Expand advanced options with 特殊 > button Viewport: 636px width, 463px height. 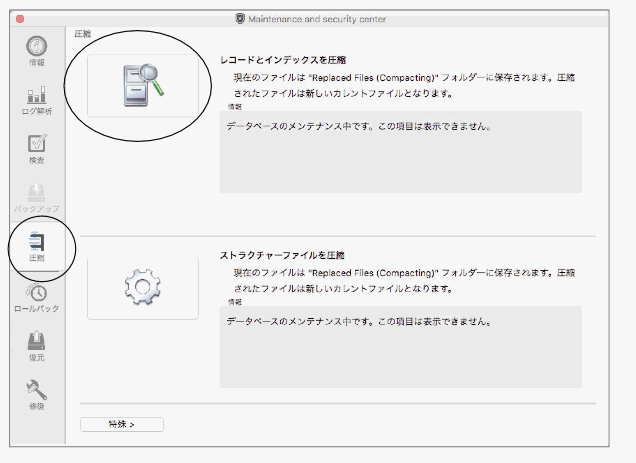point(121,424)
